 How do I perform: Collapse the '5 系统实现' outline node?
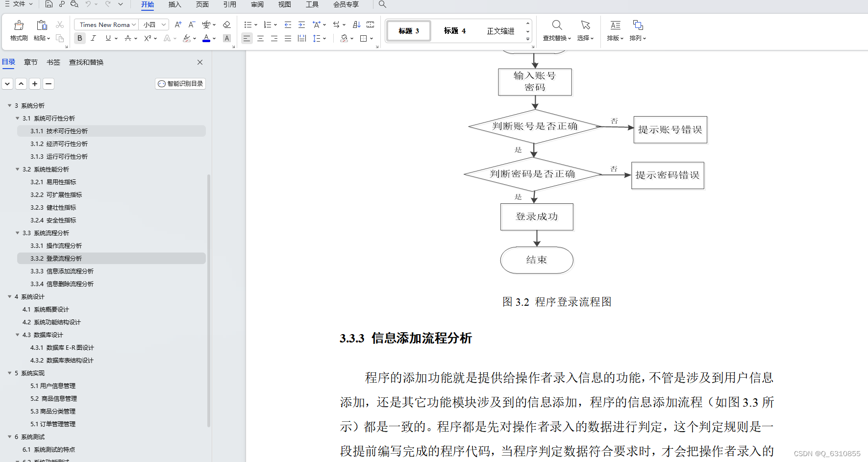click(x=9, y=373)
